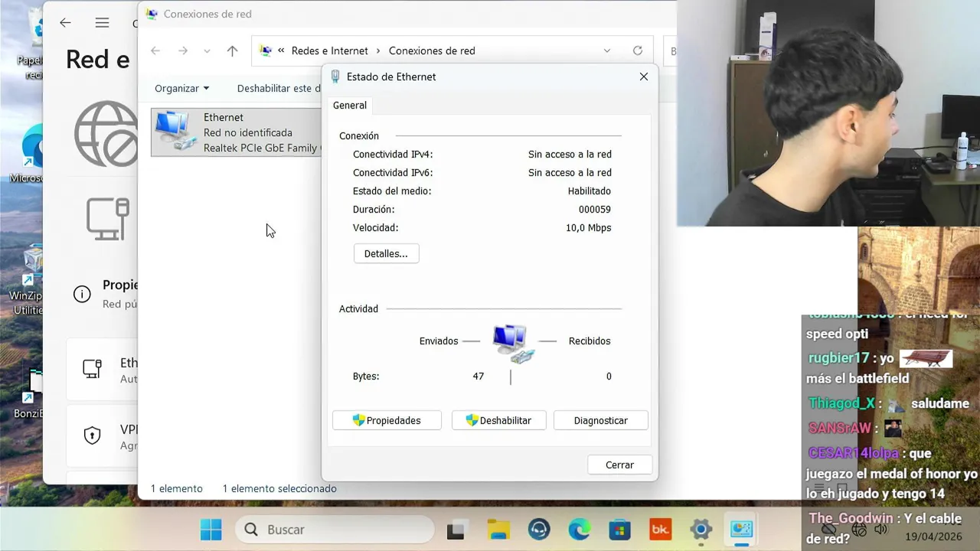Screen dimensions: 980x551
Task: Click the info icon beside Propiedades in Settings
Action: (82, 294)
